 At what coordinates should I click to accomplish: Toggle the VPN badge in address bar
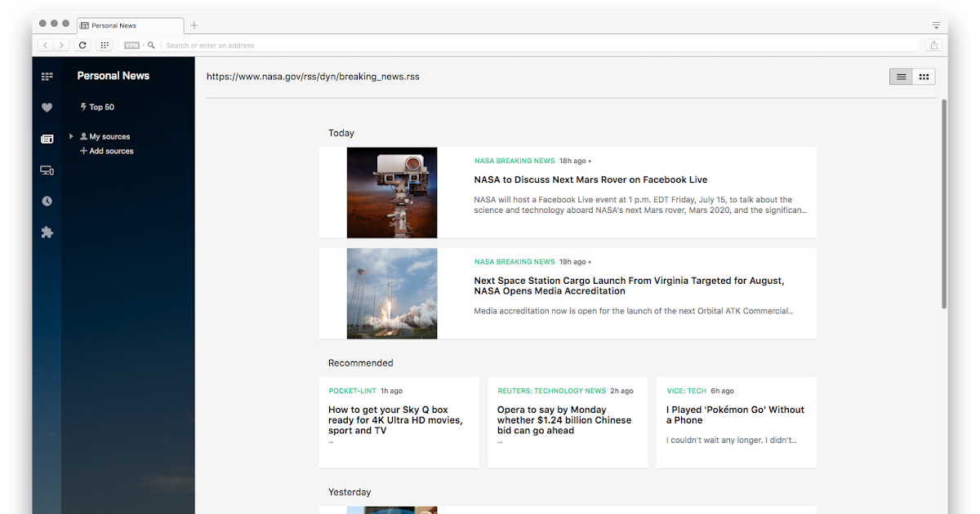131,46
